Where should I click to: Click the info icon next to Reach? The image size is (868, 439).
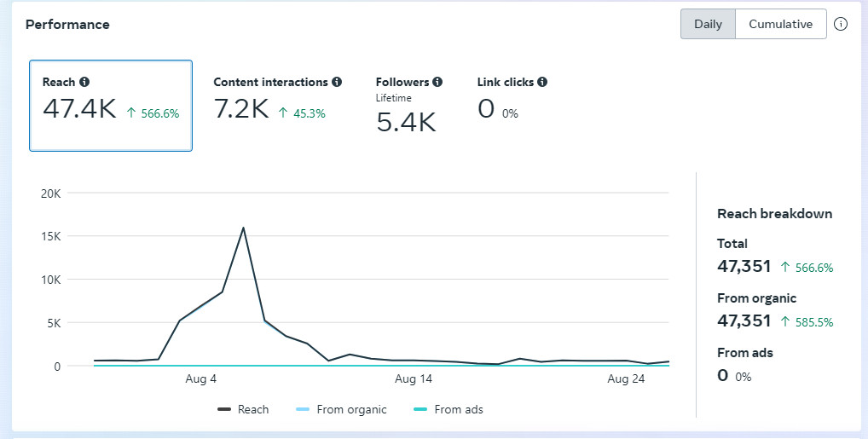(x=84, y=83)
